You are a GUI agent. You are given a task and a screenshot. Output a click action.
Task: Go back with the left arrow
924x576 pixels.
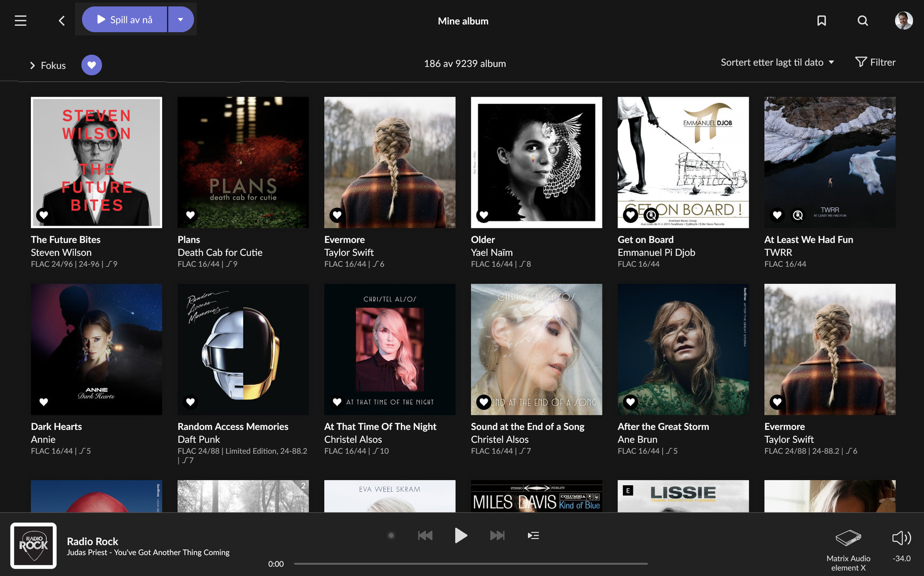(62, 21)
